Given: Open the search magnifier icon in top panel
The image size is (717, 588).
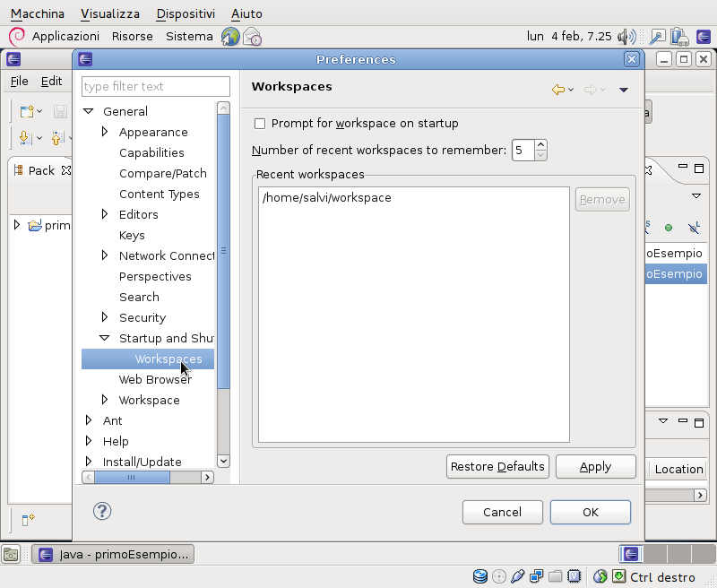Looking at the screenshot, I should [x=657, y=37].
